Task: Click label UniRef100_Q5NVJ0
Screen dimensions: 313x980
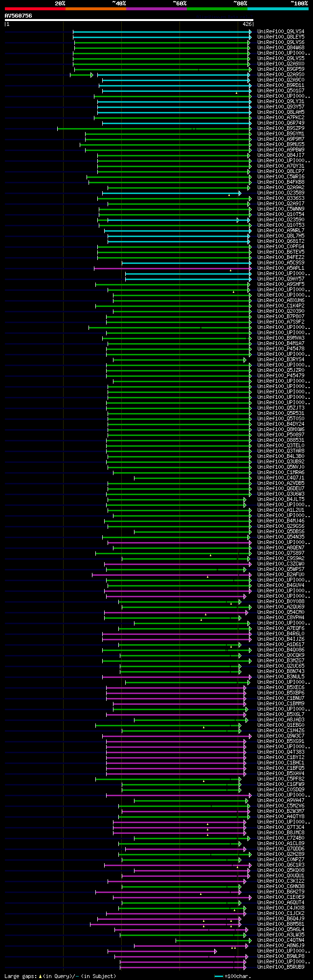Action: 281,467
